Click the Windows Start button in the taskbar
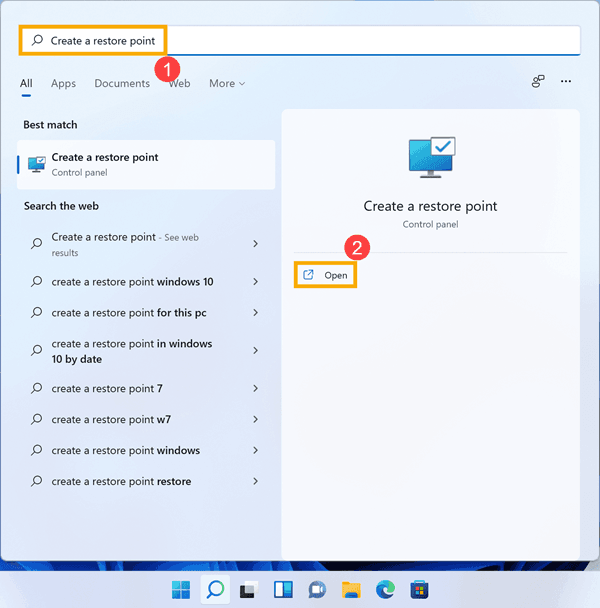Screen dimensions: 600x608 (181, 590)
